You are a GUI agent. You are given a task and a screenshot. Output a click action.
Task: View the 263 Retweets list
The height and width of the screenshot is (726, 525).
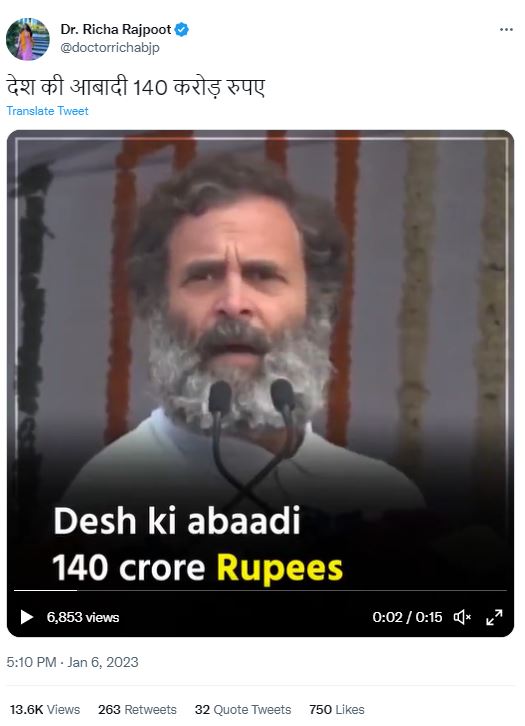(x=137, y=709)
